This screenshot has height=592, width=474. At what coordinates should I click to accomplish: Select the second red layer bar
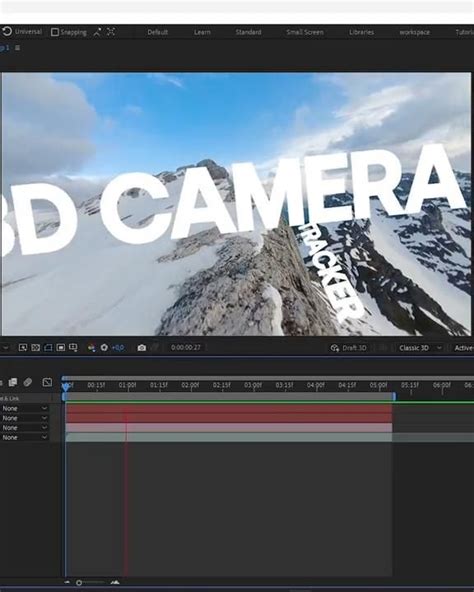pos(229,418)
